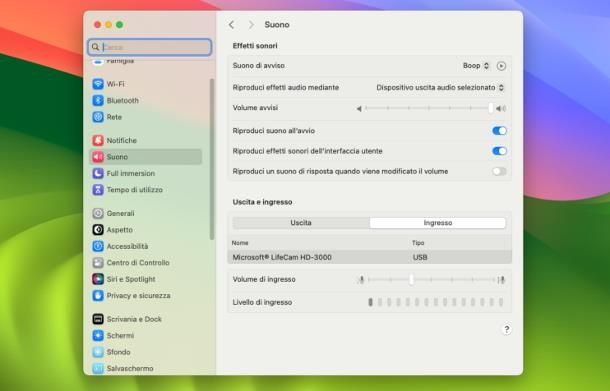
Task: Open Wi-Fi settings icon in sidebar
Action: pyautogui.click(x=98, y=84)
